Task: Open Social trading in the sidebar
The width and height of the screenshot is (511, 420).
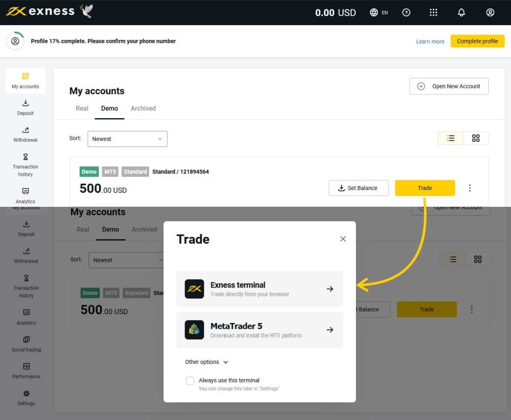Action: pos(26,344)
